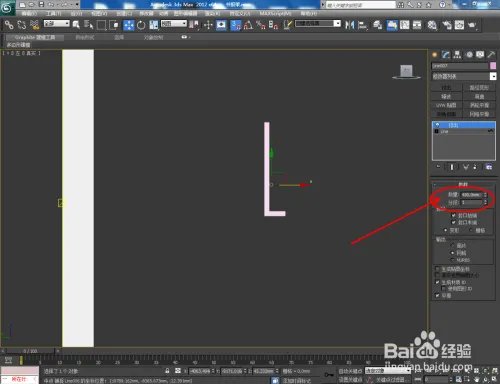Click Remove Modifier from the Stack
The width and height of the screenshot is (500, 384).
[x=475, y=167]
